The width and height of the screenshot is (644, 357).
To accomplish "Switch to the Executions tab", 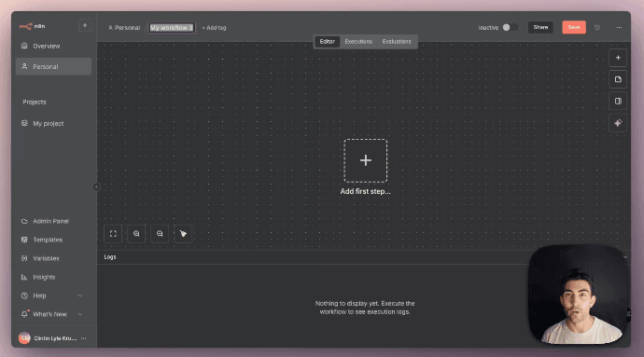I will pyautogui.click(x=358, y=41).
